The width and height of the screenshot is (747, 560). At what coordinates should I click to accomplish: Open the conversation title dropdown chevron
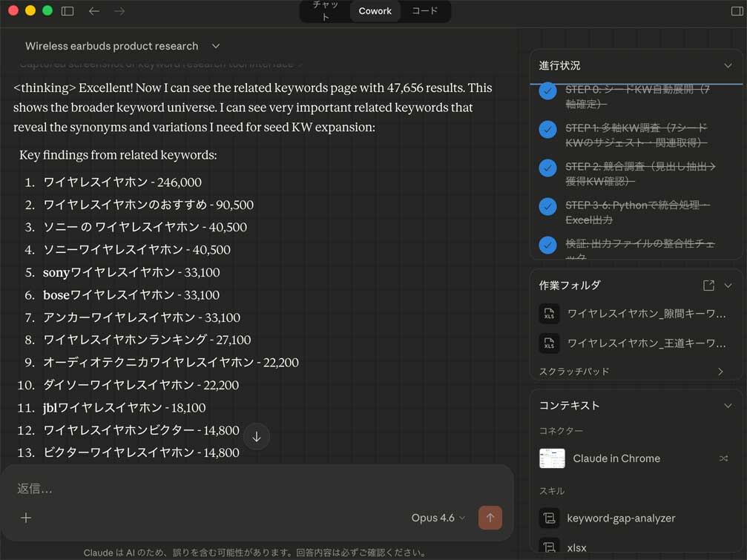(x=215, y=46)
